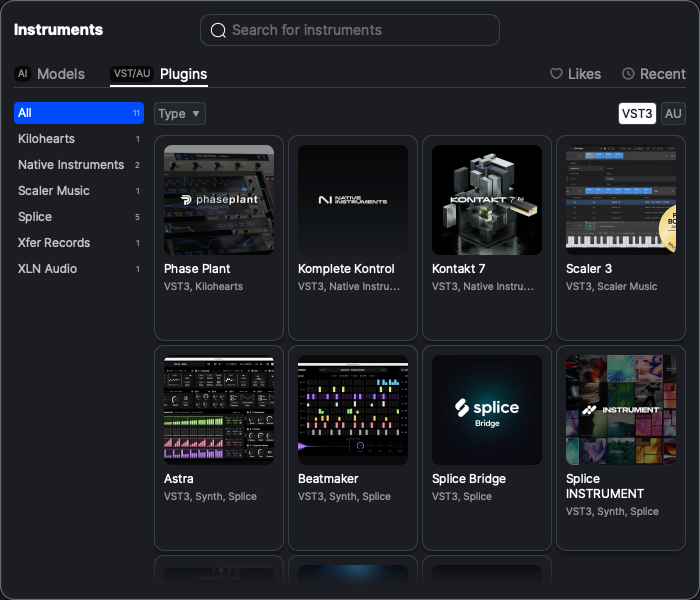Viewport: 700px width, 600px height.
Task: Select the Kontakt 7 plugin thumbnail
Action: 487,200
